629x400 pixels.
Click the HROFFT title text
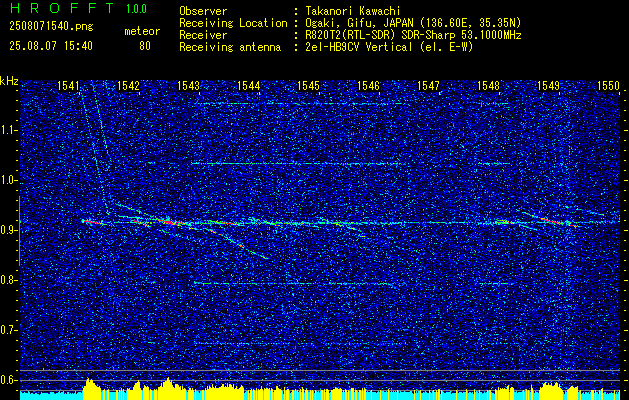[62, 8]
